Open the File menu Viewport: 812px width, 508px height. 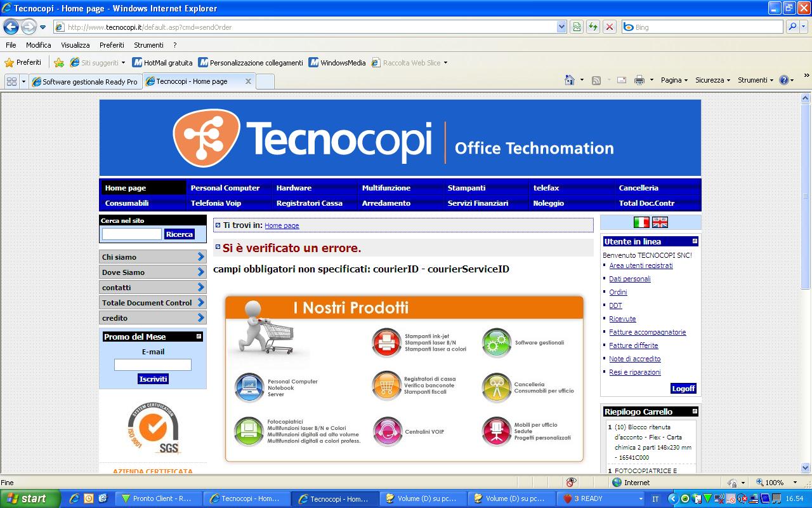click(11, 45)
